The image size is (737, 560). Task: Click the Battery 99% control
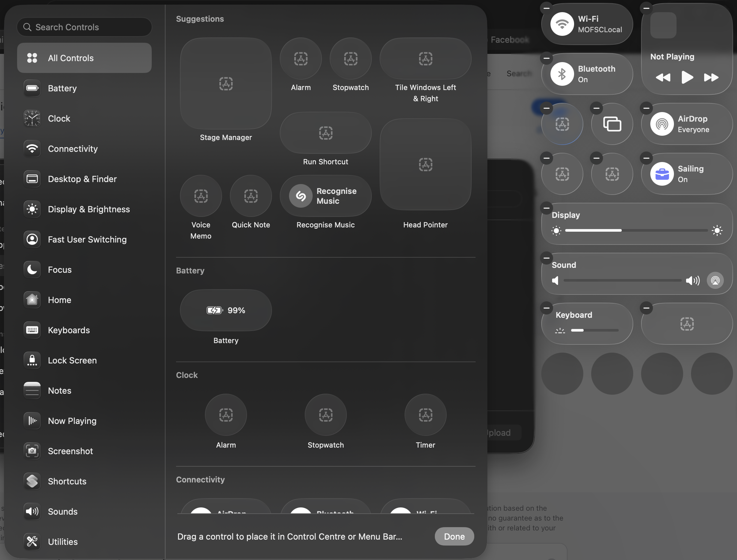pyautogui.click(x=226, y=310)
